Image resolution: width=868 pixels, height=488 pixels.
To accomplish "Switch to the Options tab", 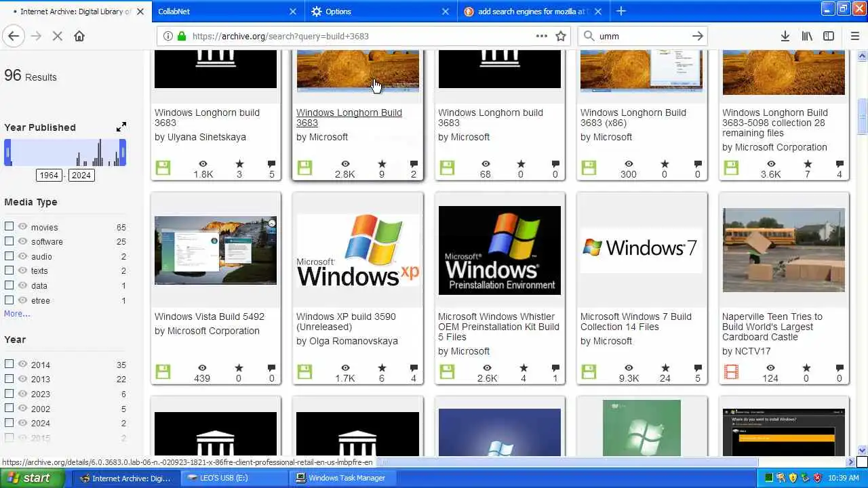I will point(381,11).
